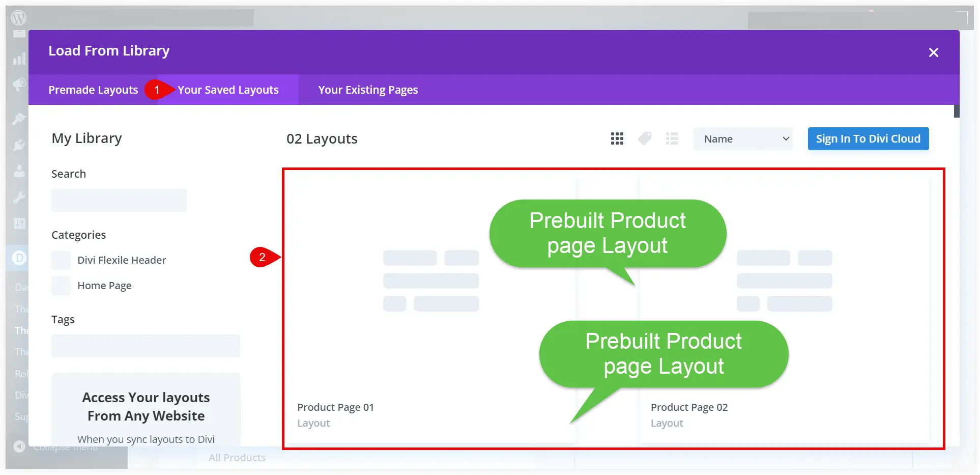Click the WordPress logo icon
The width and height of the screenshot is (980, 475).
(19, 18)
